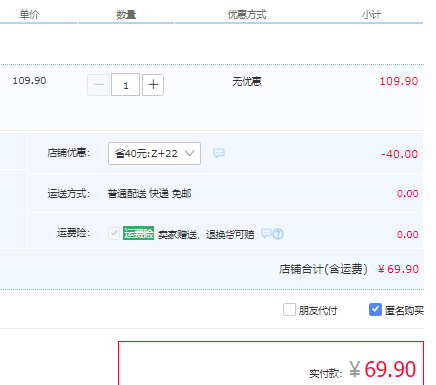The height and width of the screenshot is (385, 436).
Task: Click the red subtotal 109.90
Action: [x=399, y=81]
